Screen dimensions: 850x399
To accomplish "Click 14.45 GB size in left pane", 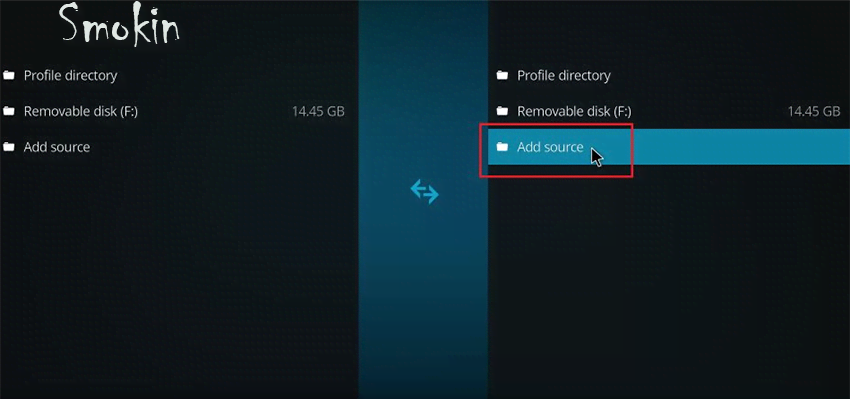I will 318,112.
